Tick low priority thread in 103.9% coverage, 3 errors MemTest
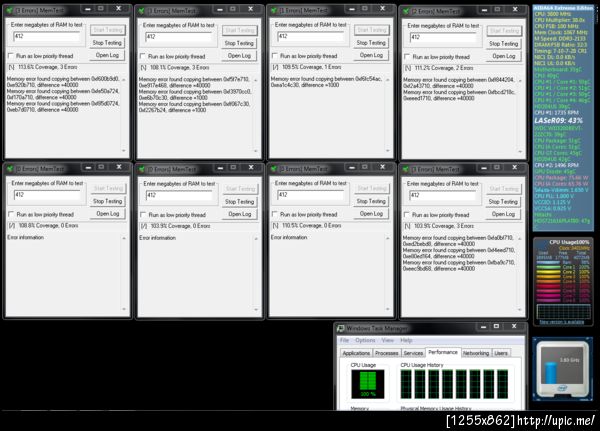The width and height of the screenshot is (600, 431). point(406,215)
